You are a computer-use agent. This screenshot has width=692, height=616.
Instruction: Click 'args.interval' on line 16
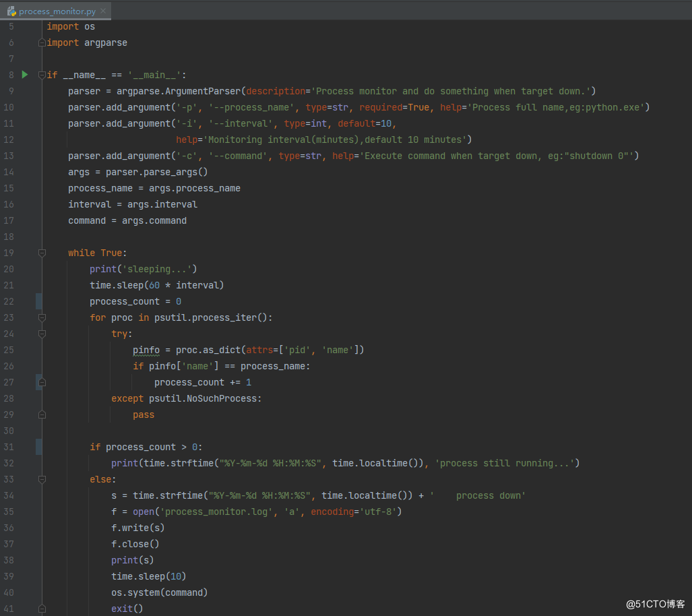tap(162, 204)
